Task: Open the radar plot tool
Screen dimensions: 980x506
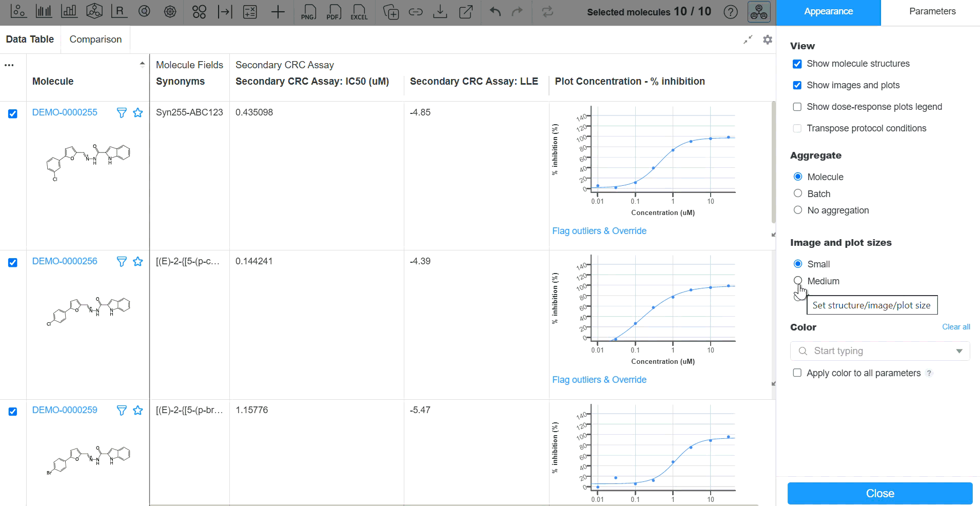Action: point(170,11)
